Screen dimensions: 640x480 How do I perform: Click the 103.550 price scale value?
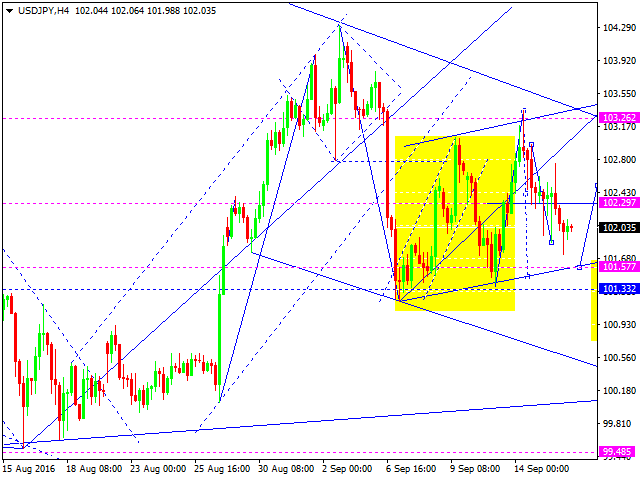pyautogui.click(x=619, y=94)
